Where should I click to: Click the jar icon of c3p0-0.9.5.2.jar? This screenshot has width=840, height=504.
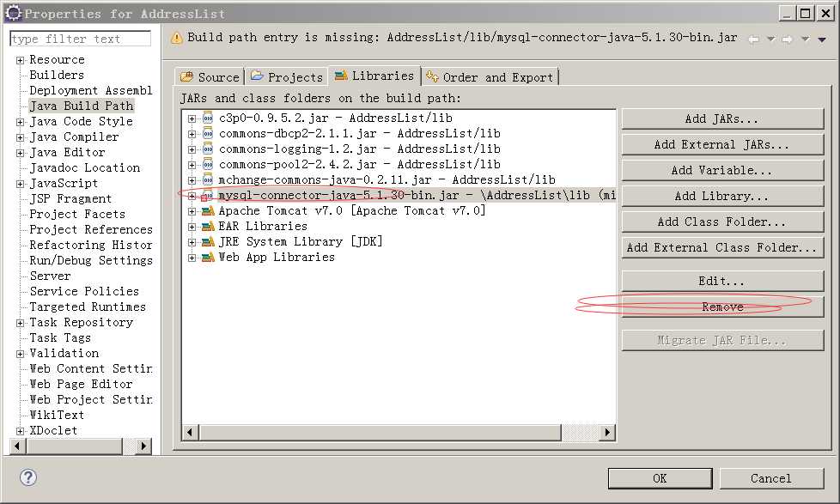pyautogui.click(x=208, y=118)
